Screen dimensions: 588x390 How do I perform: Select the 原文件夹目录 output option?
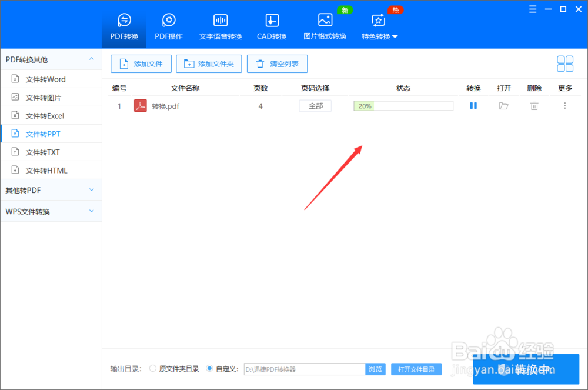click(152, 369)
